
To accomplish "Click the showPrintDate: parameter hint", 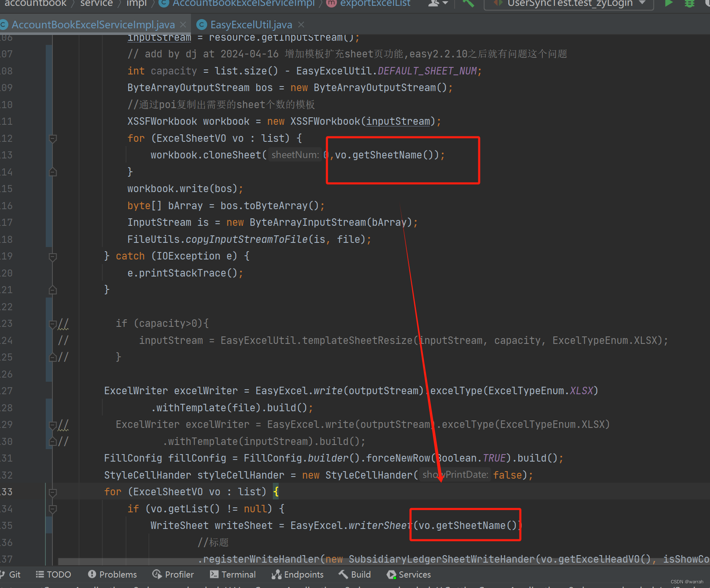I will pos(455,475).
